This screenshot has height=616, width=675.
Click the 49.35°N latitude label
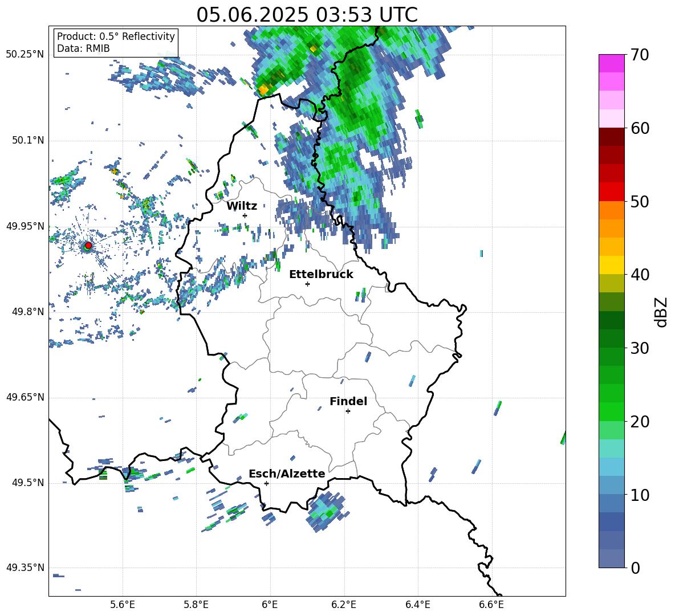[x=25, y=568]
